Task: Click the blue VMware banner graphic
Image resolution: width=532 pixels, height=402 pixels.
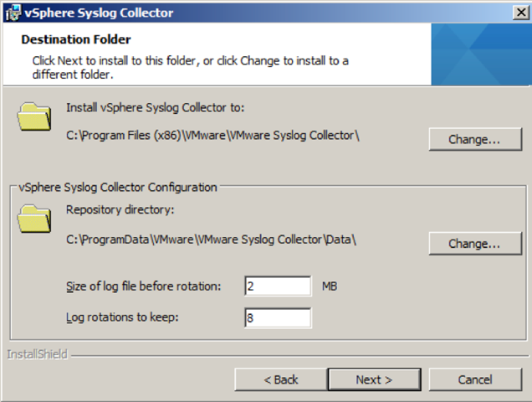Action: coord(480,54)
